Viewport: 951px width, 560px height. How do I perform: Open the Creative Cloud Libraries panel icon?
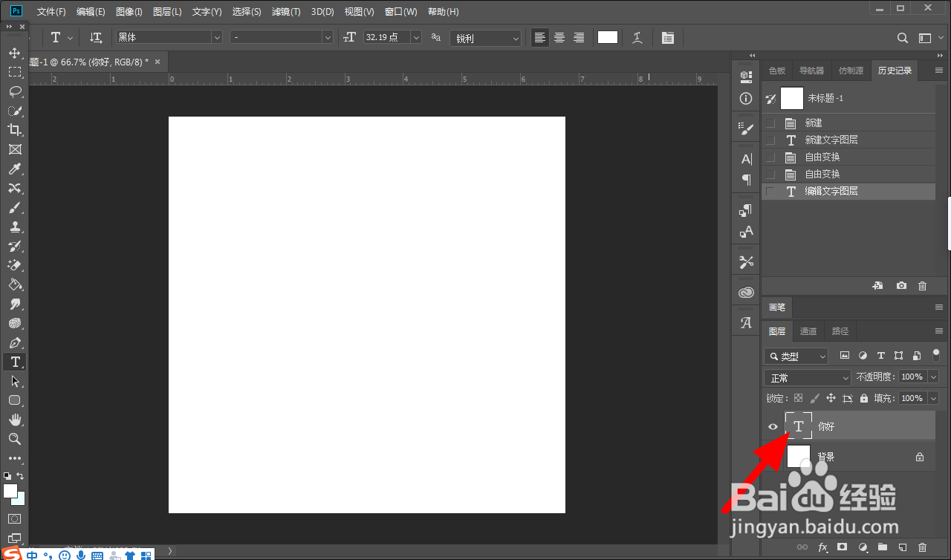pos(747,293)
